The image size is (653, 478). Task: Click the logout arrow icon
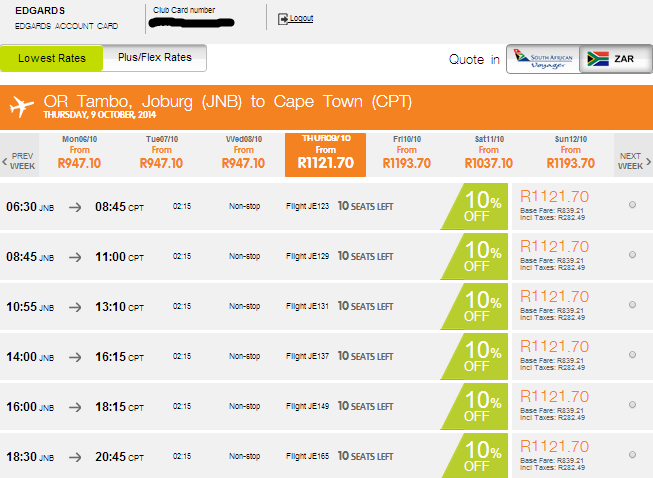[283, 19]
